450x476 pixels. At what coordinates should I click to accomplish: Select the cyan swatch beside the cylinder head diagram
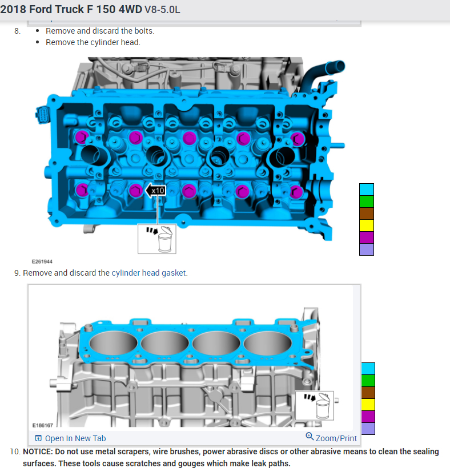pos(367,189)
